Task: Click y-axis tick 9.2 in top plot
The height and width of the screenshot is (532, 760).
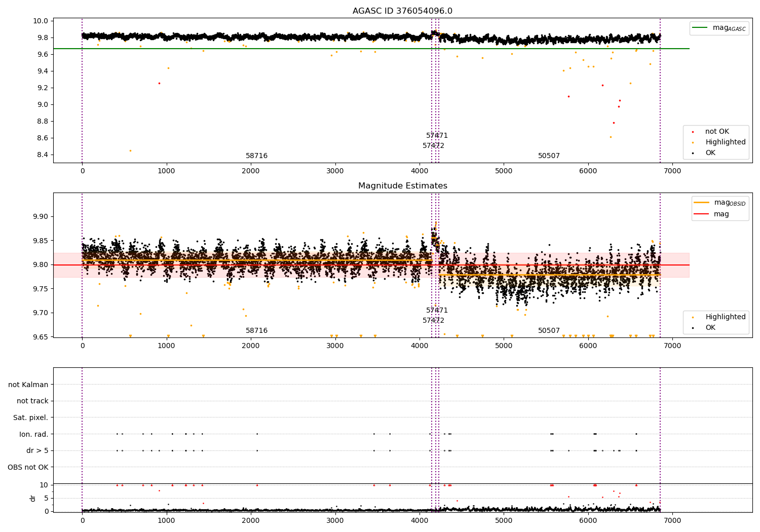Action: tap(43, 88)
